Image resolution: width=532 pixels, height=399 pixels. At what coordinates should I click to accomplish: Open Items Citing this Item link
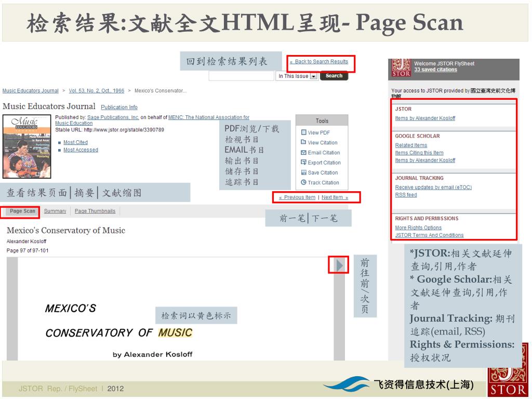click(x=419, y=153)
